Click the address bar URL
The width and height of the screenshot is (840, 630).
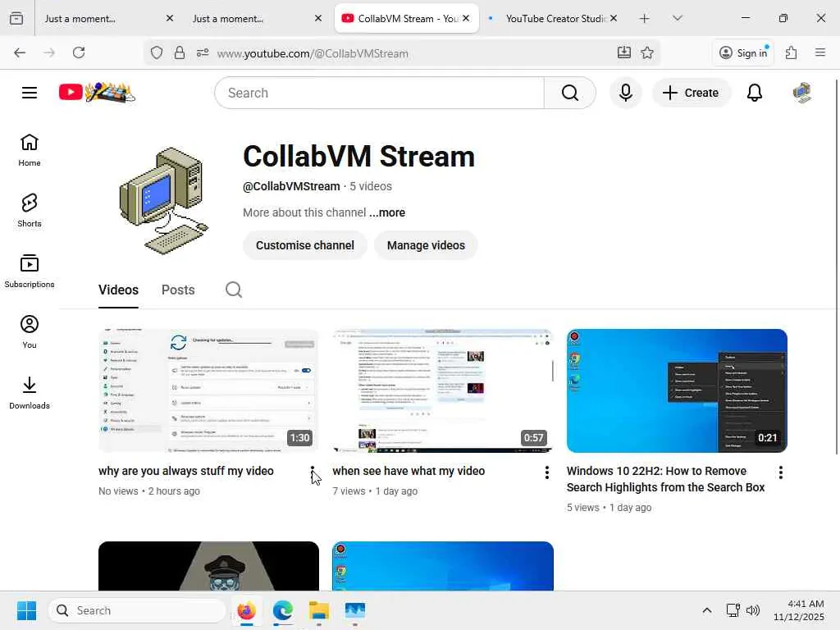coord(313,53)
